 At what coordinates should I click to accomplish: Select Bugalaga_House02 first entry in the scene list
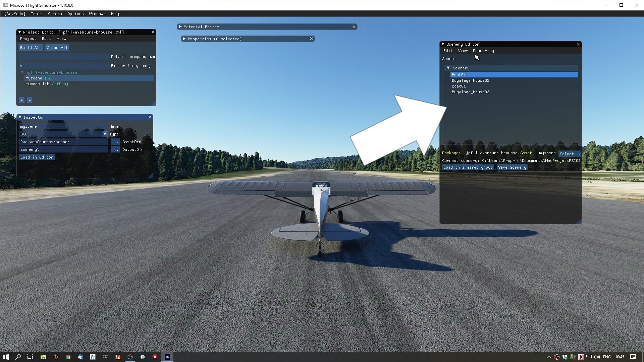coord(470,80)
